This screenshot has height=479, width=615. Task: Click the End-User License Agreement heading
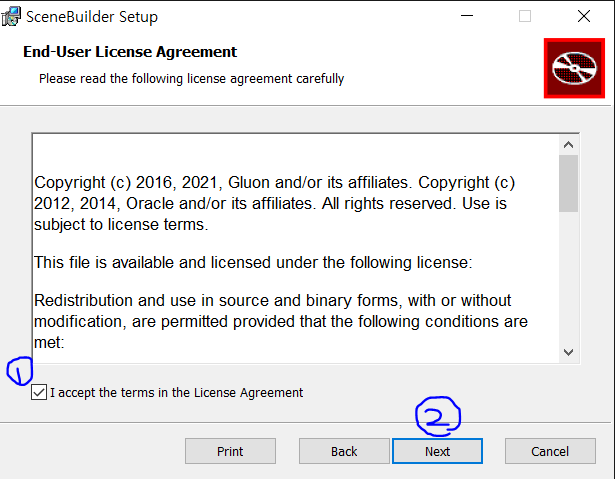pos(130,52)
